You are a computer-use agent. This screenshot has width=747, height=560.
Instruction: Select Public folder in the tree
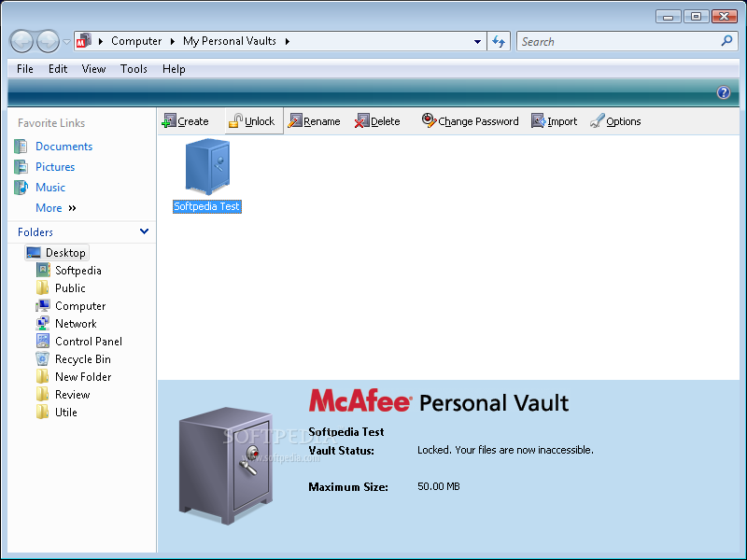(x=70, y=288)
